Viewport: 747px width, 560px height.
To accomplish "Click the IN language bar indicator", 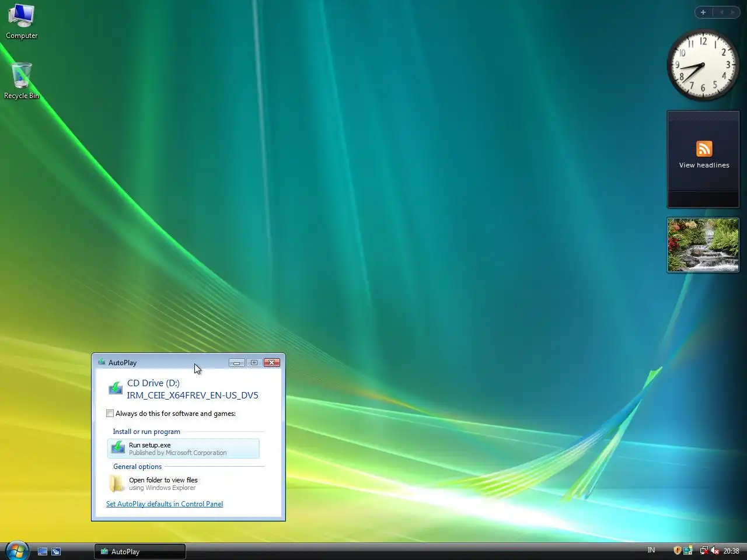I will coord(651,550).
